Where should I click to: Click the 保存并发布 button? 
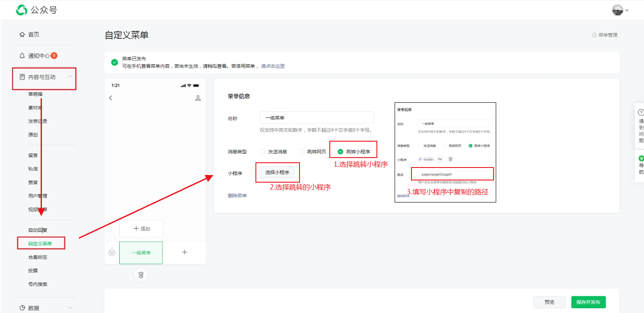coord(588,302)
